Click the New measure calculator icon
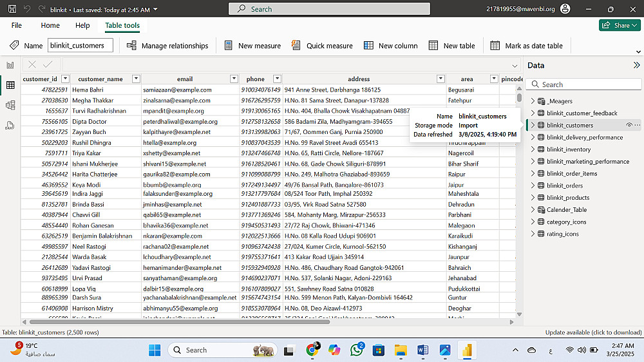The width and height of the screenshot is (644, 362). click(x=229, y=45)
